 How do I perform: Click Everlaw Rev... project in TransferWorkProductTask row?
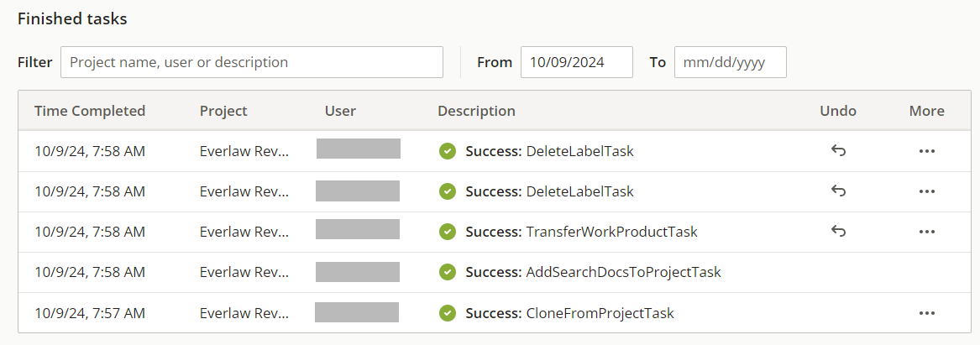tap(244, 232)
